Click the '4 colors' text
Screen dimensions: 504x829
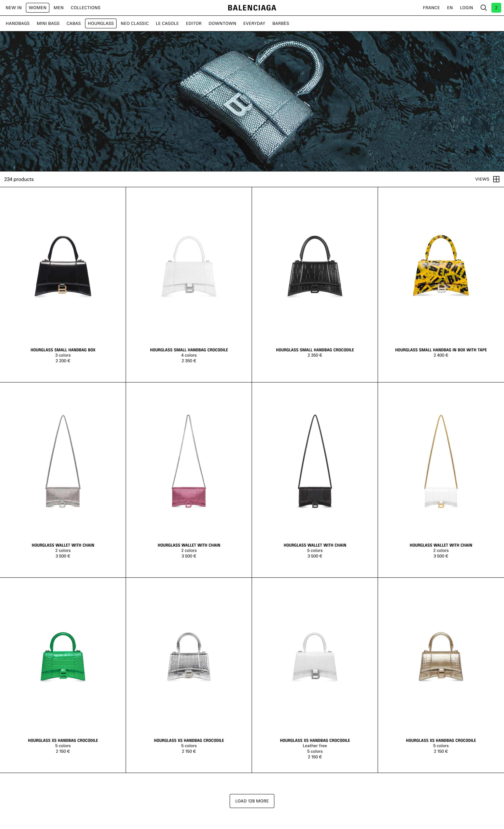pyautogui.click(x=189, y=355)
